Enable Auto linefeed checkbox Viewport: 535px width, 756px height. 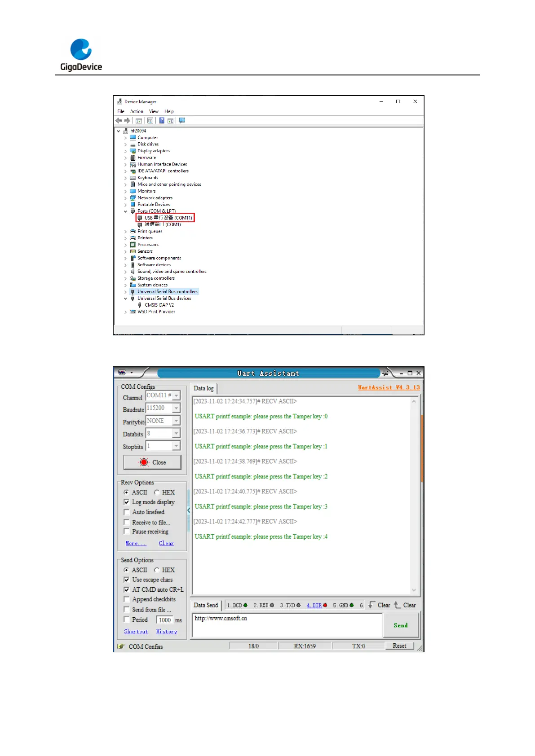pos(127,512)
